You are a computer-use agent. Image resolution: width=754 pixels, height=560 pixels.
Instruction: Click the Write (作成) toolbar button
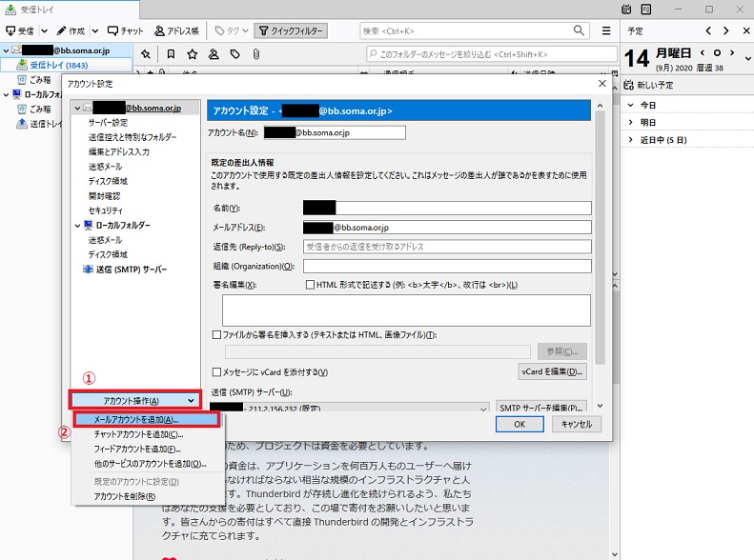coord(71,31)
